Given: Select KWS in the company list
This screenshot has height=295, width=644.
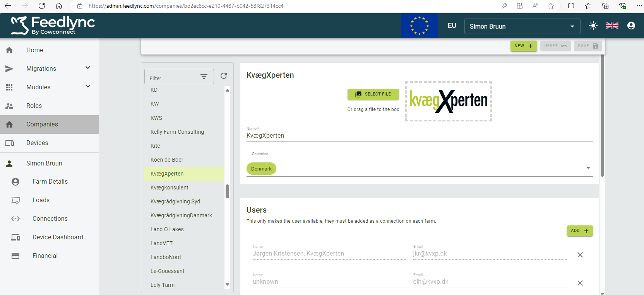Looking at the screenshot, I should click(x=185, y=118).
